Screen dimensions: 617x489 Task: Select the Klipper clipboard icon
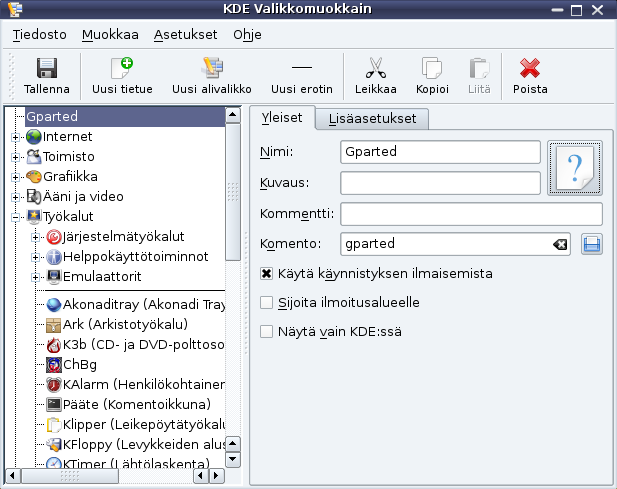coord(54,424)
